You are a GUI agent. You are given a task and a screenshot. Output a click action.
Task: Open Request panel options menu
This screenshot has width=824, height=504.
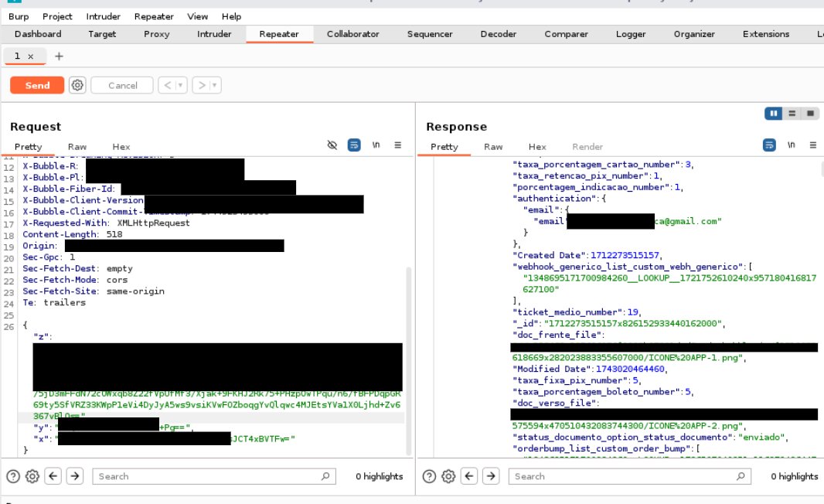point(398,145)
